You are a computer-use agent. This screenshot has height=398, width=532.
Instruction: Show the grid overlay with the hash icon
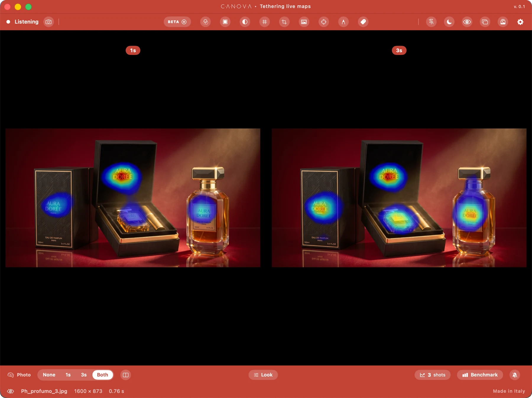click(265, 22)
